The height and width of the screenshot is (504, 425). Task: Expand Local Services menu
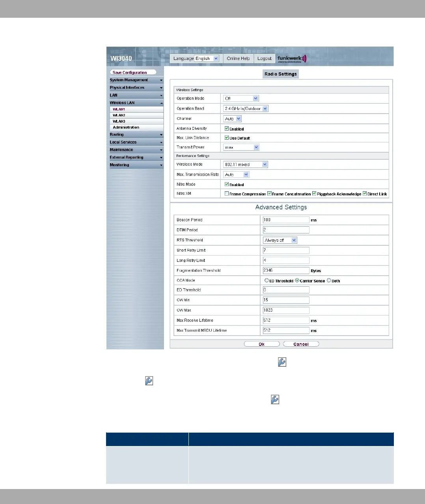(x=136, y=142)
